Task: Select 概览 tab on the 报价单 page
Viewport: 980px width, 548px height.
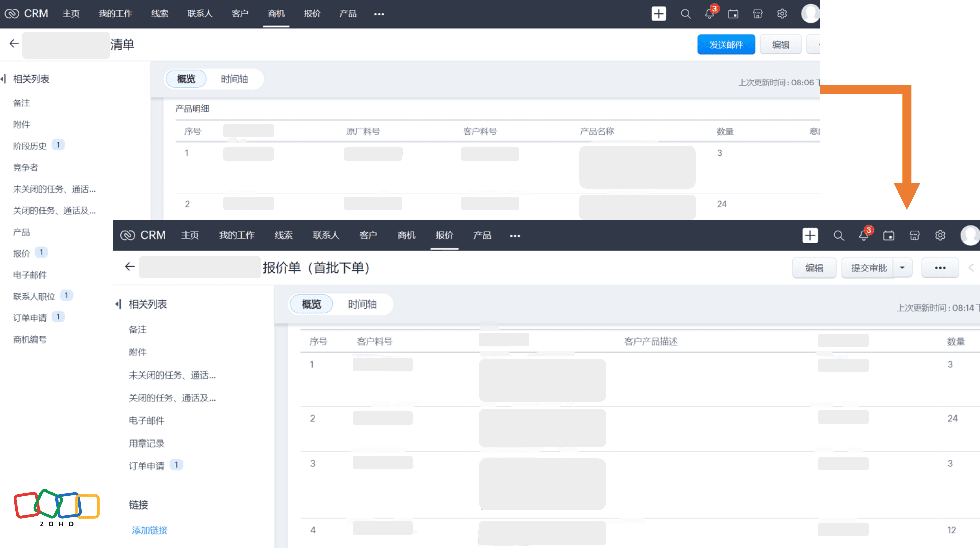Action: pyautogui.click(x=311, y=304)
